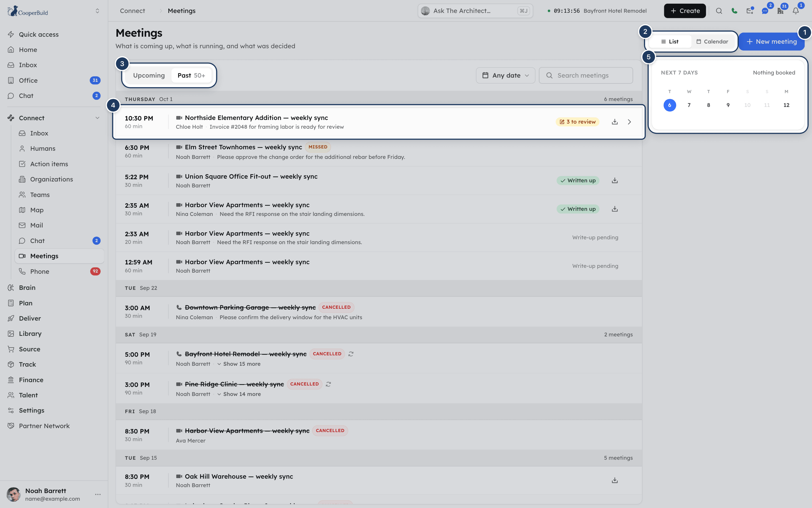Expand Show 14 more under Pine Ridge Clinic
The width and height of the screenshot is (812, 508).
(239, 394)
